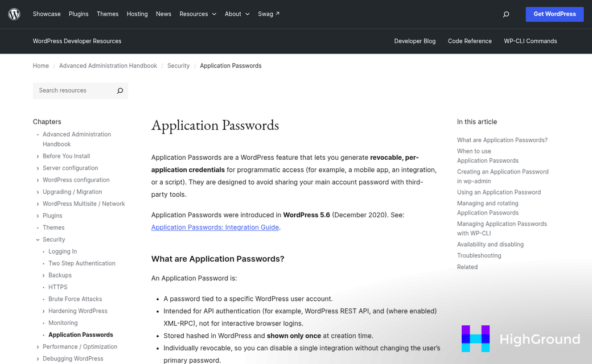Open the Showcase menu item
592x364 pixels.
pyautogui.click(x=47, y=14)
